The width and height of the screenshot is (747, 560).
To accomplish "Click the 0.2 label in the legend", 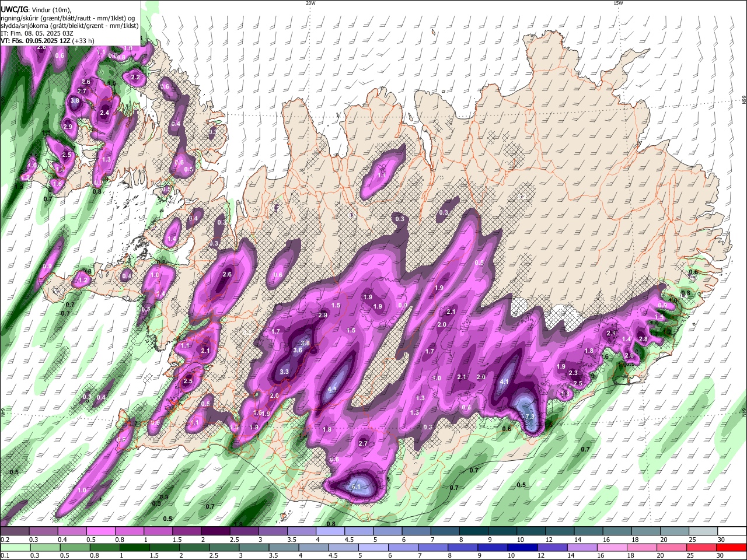I will point(5,540).
